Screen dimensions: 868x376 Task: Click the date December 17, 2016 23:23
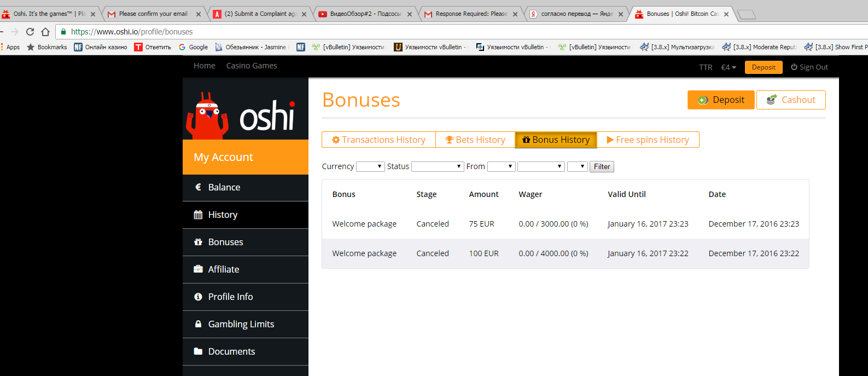point(754,224)
